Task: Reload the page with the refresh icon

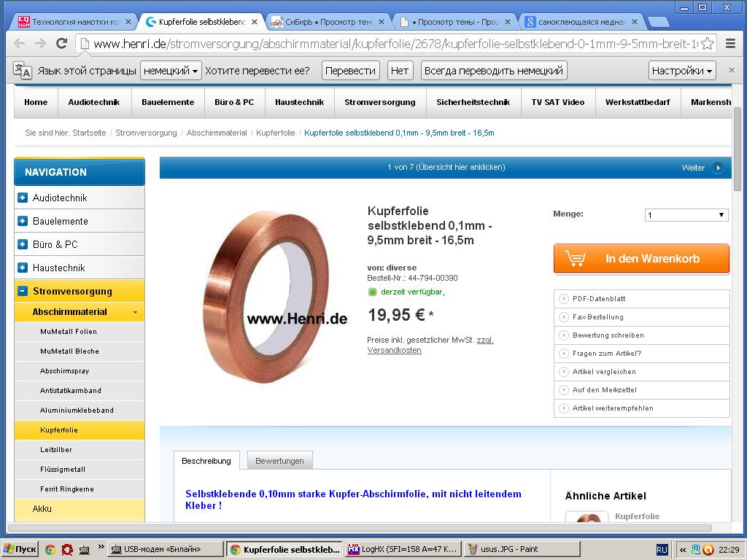Action: (61, 44)
